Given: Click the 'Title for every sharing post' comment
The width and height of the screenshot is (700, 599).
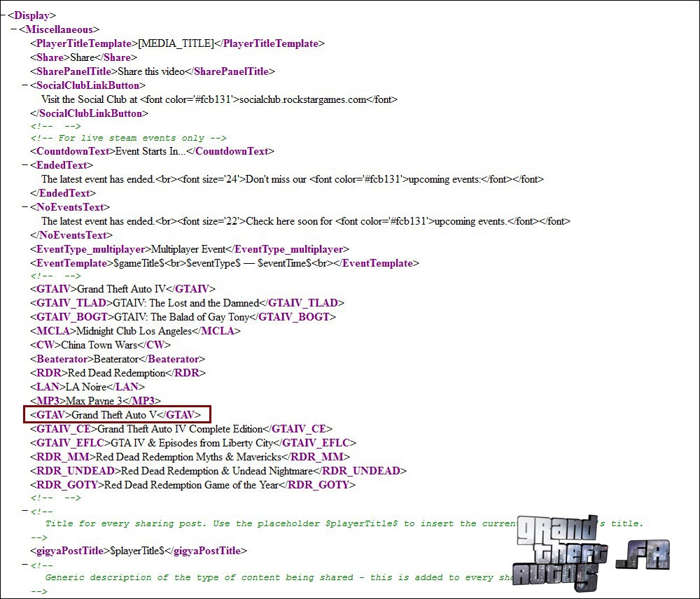Looking at the screenshot, I should [x=344, y=523].
